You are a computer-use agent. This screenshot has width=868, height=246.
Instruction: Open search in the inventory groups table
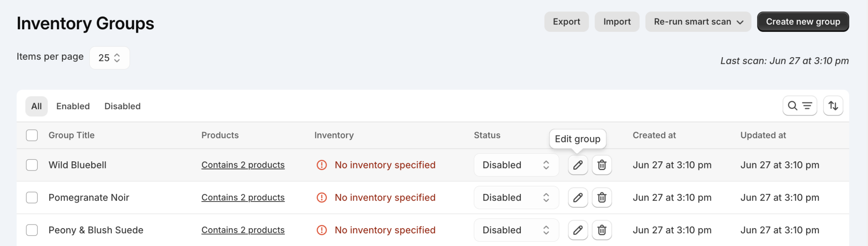pyautogui.click(x=793, y=106)
